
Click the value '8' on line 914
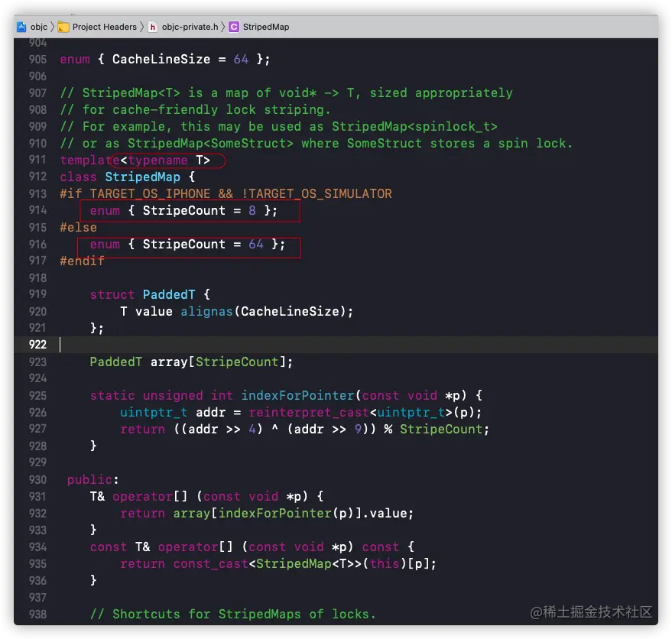(x=252, y=210)
